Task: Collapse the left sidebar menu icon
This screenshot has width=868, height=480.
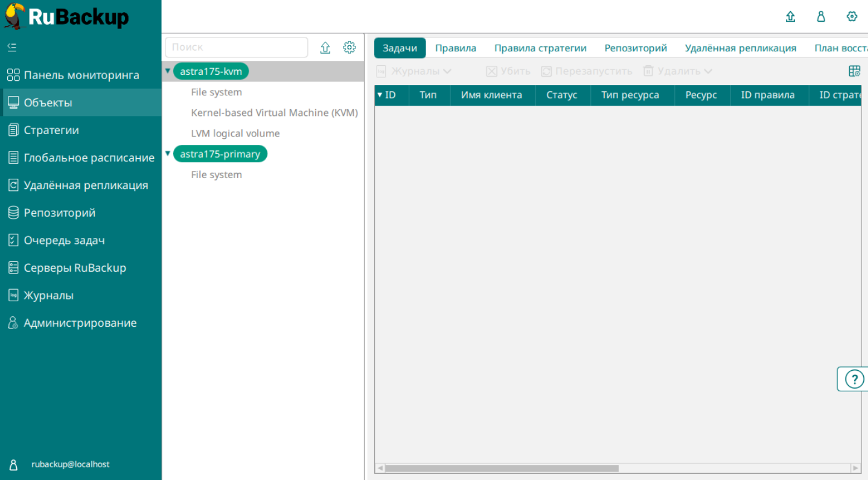Action: pos(12,47)
